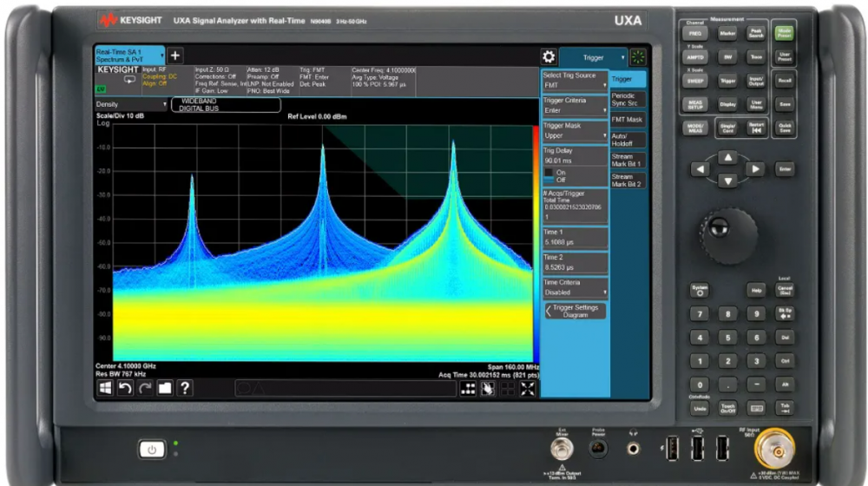Open the settings gear icon on screen

548,56
